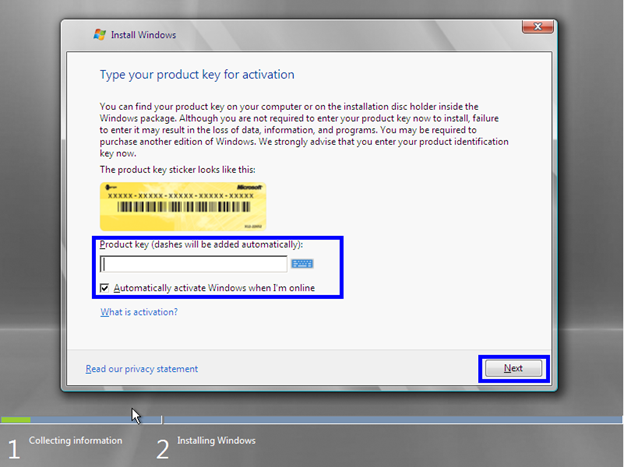Open Read our privacy statement link

pyautogui.click(x=142, y=369)
